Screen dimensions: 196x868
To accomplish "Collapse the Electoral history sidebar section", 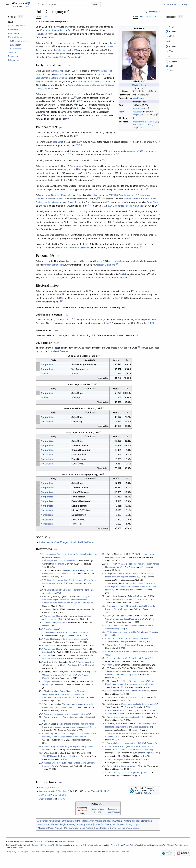I will tap(6, 37).
